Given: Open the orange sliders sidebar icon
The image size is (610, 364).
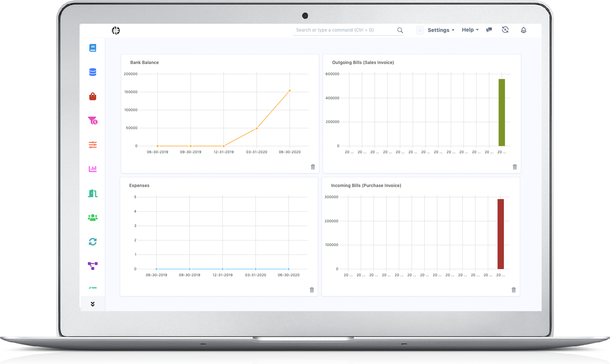Looking at the screenshot, I should pyautogui.click(x=92, y=145).
